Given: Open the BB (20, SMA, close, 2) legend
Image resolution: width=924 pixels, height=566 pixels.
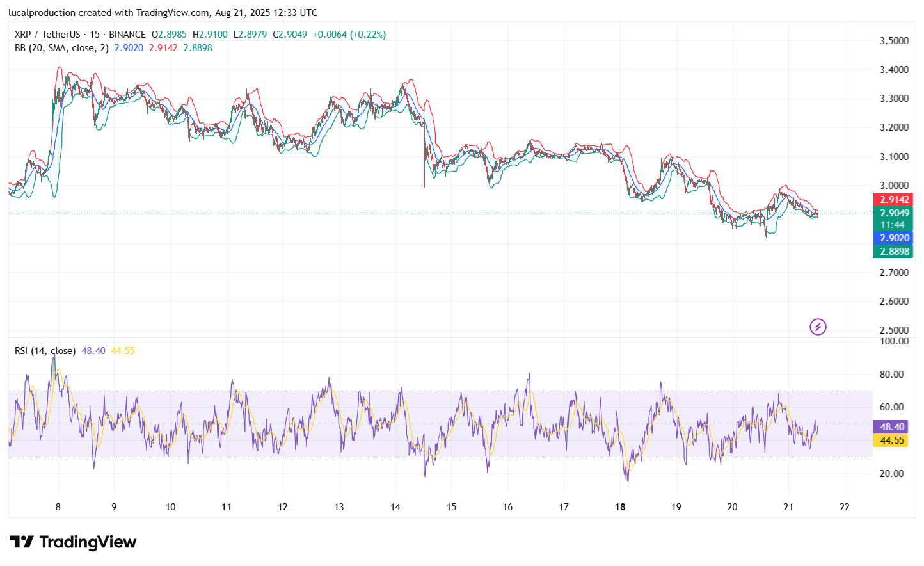Looking at the screenshot, I should pos(61,48).
